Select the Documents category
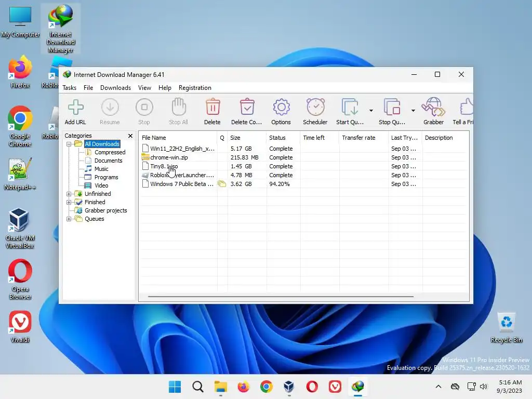The height and width of the screenshot is (399, 532). (108, 161)
